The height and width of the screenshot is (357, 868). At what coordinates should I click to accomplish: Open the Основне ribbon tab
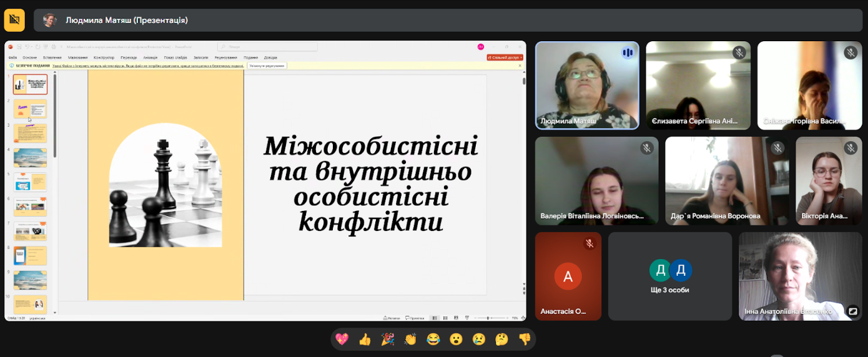(30, 57)
